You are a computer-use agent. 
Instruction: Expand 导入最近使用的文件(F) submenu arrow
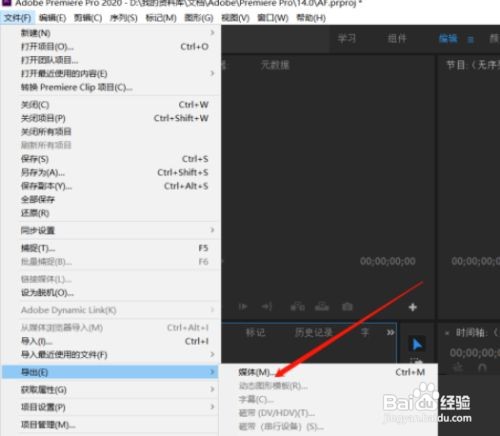click(x=212, y=354)
